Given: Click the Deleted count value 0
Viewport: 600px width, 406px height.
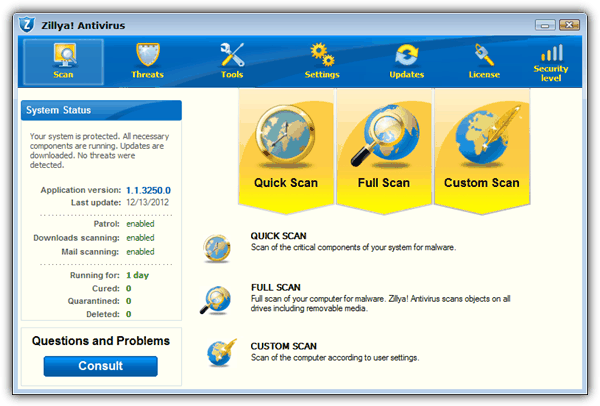Looking at the screenshot, I should 129,314.
